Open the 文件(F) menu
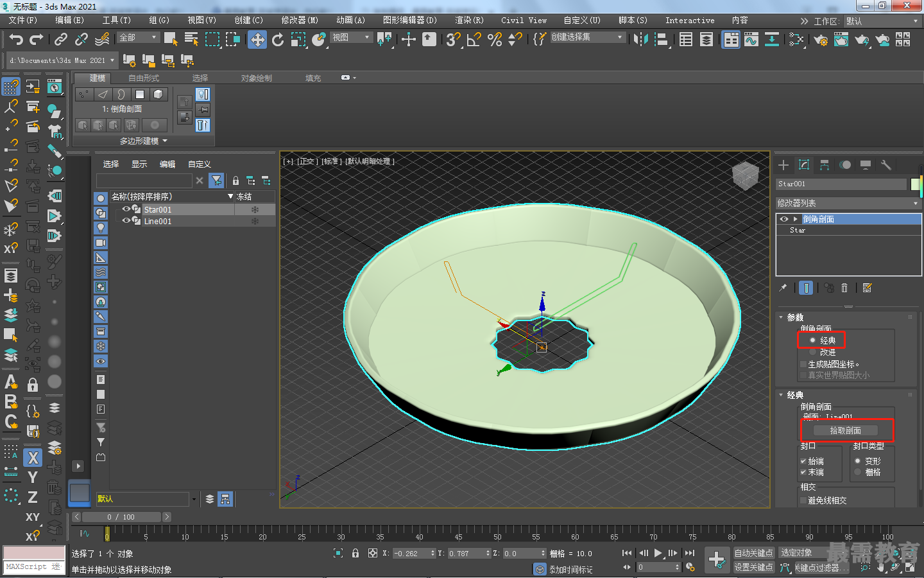The height and width of the screenshot is (578, 924). click(23, 21)
